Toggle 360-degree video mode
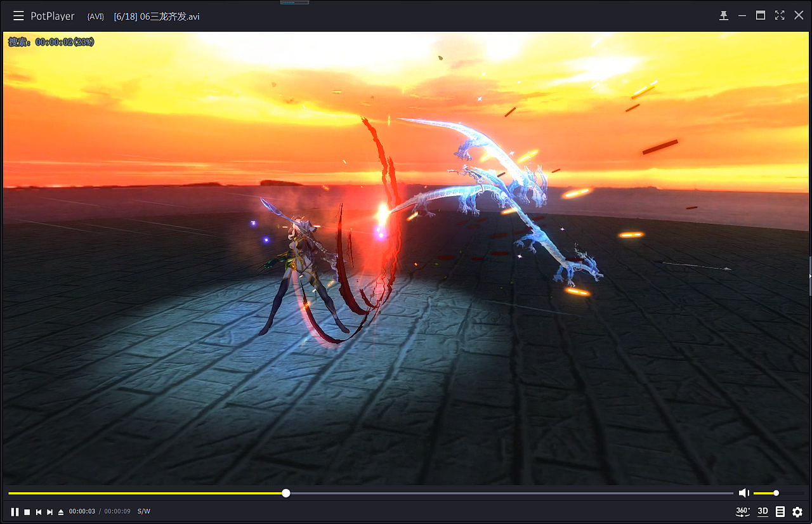The image size is (812, 524). tap(742, 511)
